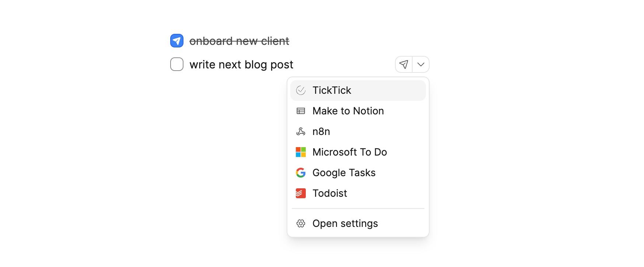Select TickTick from the menu

[x=332, y=90]
